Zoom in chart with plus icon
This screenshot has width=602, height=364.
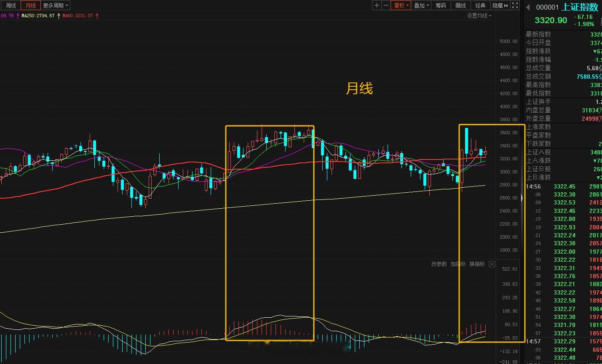[x=377, y=5]
